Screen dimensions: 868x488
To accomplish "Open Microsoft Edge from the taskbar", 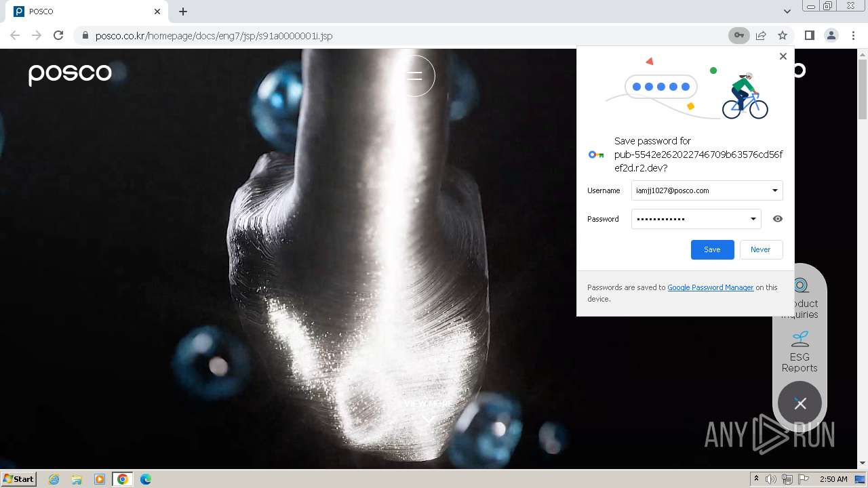I will pyautogui.click(x=146, y=479).
